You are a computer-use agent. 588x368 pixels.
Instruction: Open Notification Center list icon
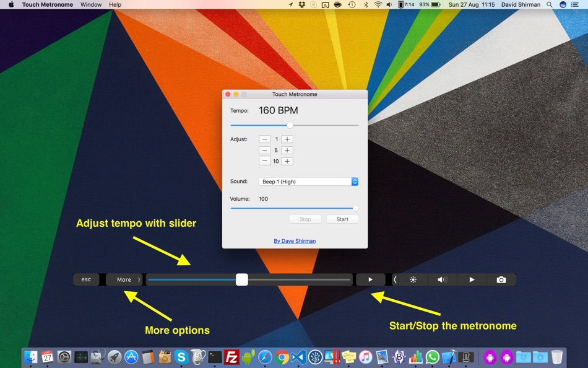(574, 4)
